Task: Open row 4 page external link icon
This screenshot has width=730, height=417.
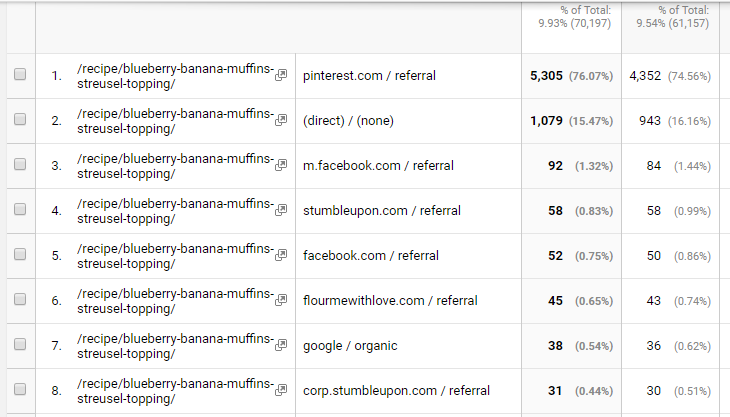Action: (x=282, y=210)
